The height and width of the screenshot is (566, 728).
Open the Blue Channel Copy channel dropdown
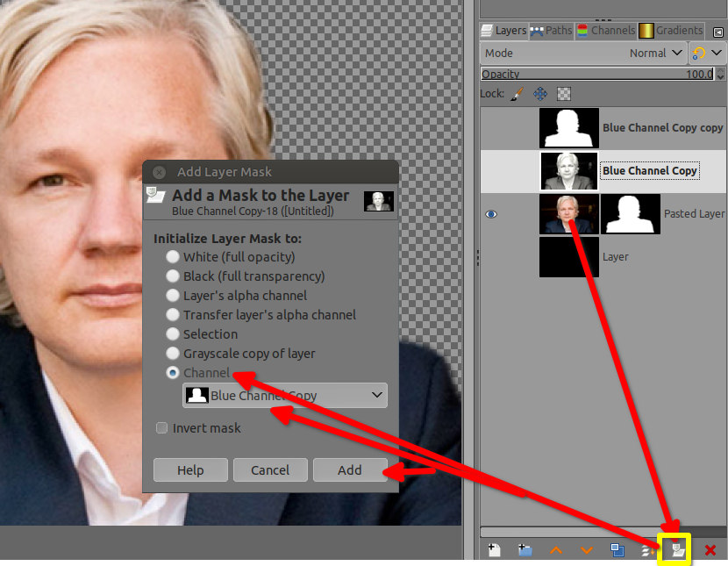tap(284, 395)
